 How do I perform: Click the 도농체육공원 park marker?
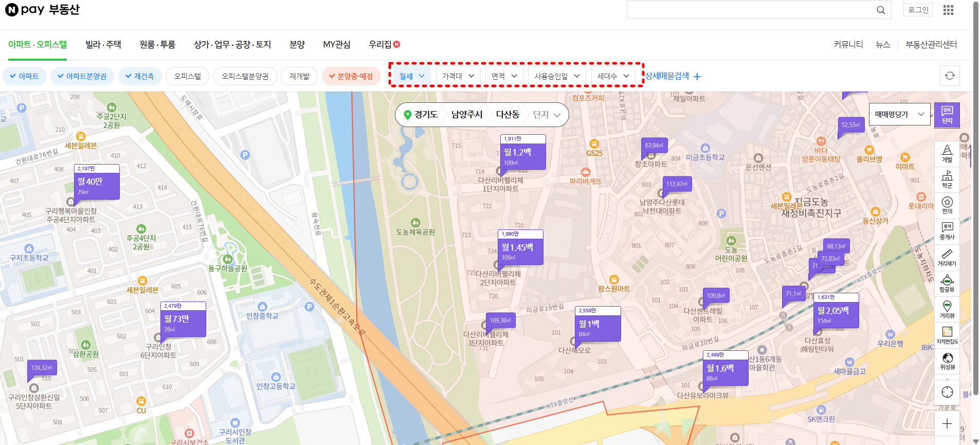[x=415, y=223]
